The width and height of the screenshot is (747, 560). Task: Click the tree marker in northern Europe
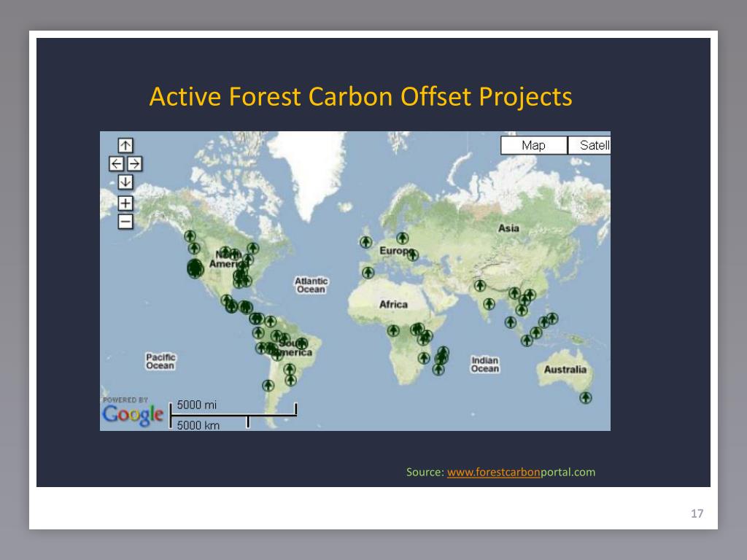click(403, 238)
